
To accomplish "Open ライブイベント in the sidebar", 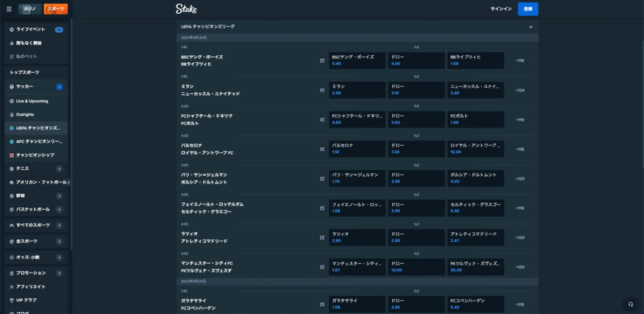I will tap(36, 30).
